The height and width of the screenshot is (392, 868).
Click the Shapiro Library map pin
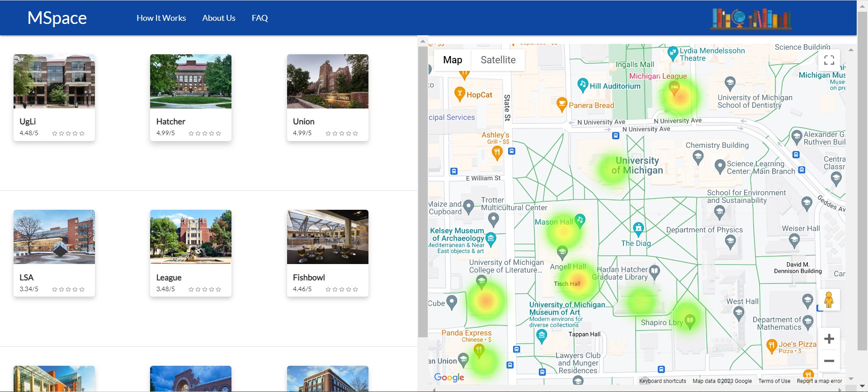(x=689, y=322)
